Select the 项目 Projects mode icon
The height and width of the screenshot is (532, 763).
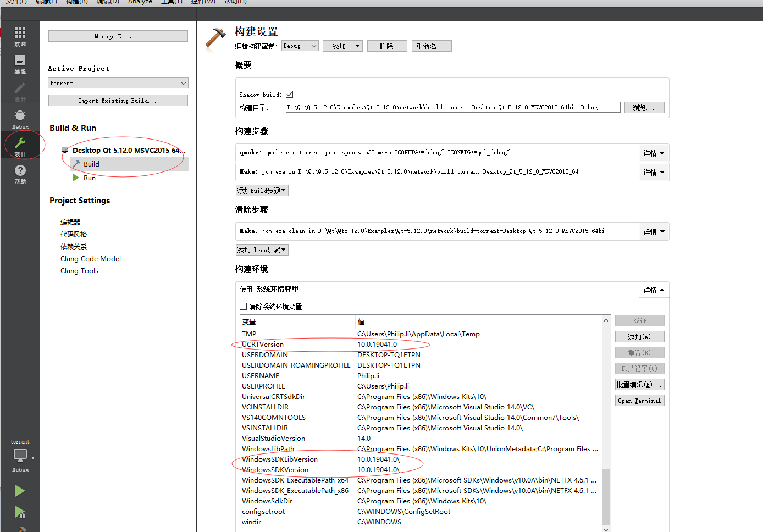coord(20,145)
